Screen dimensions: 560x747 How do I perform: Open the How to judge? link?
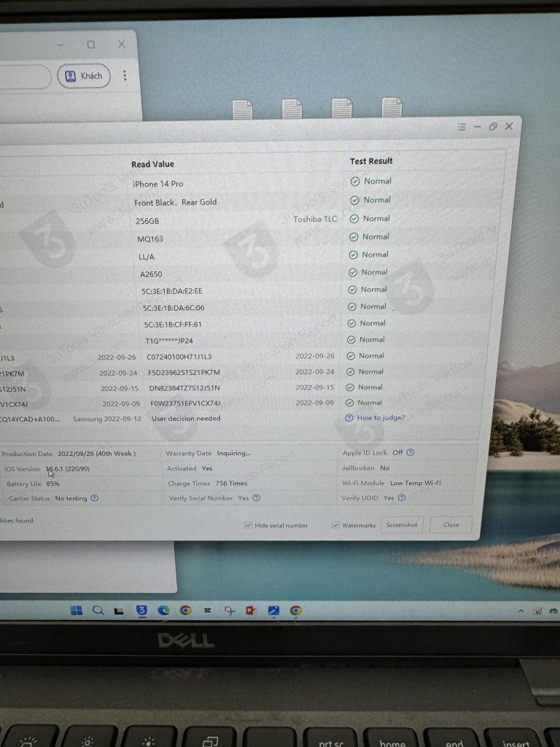click(381, 418)
